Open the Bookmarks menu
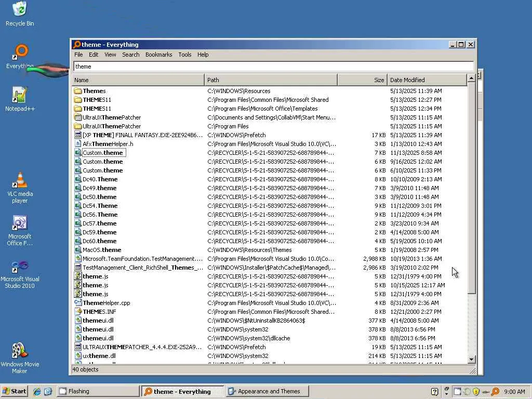The image size is (532, 399). [158, 55]
